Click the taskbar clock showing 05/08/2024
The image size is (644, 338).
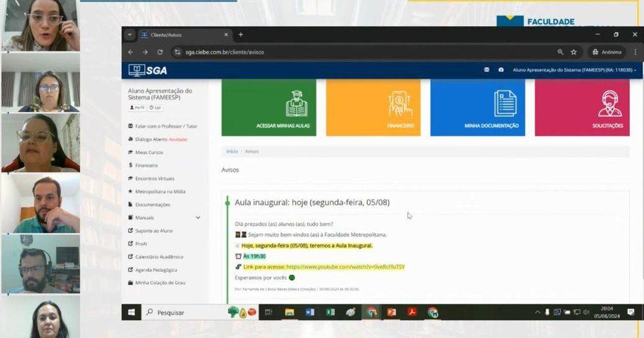click(607, 313)
